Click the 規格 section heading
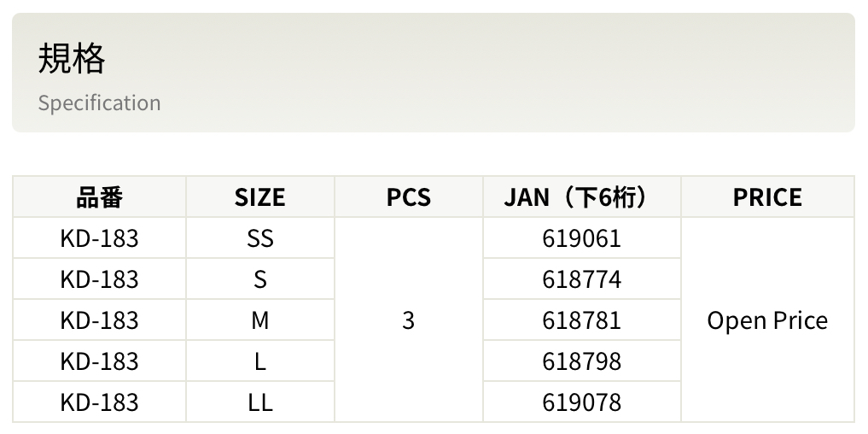 [72, 60]
